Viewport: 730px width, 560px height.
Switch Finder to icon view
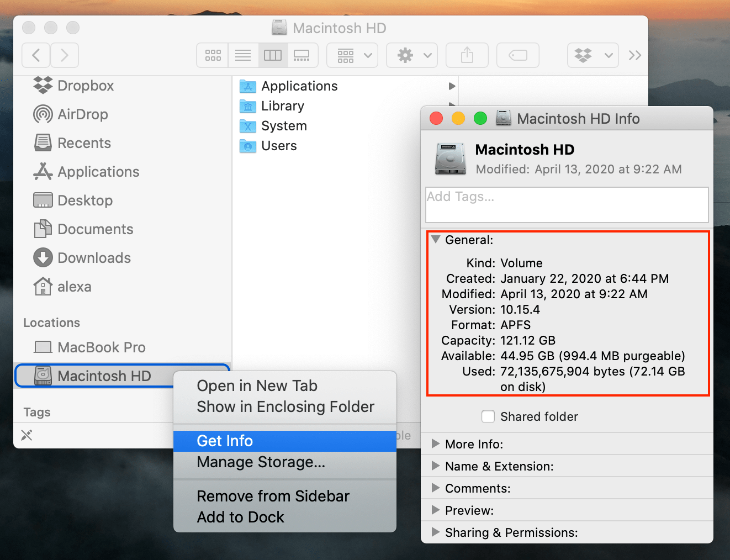tap(212, 55)
